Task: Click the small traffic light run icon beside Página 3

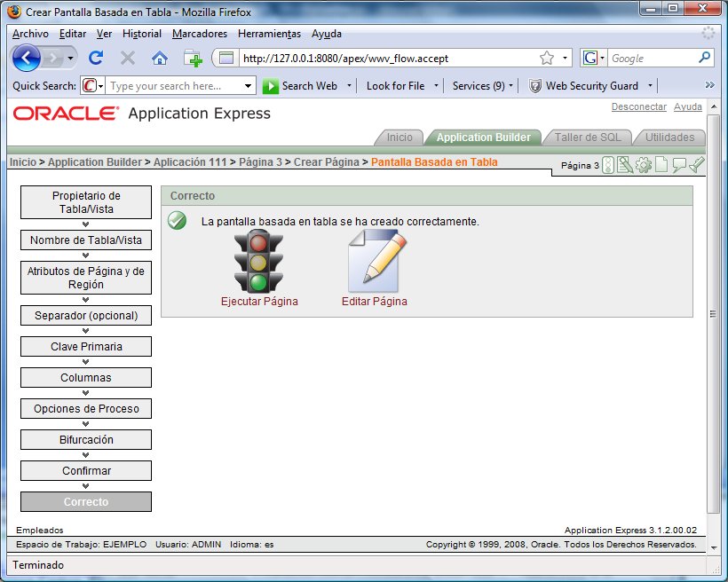Action: [608, 165]
